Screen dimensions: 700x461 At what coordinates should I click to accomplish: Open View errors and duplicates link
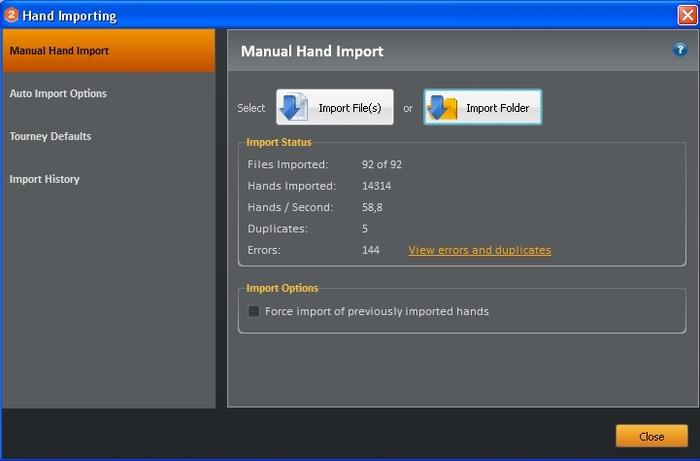[480, 250]
